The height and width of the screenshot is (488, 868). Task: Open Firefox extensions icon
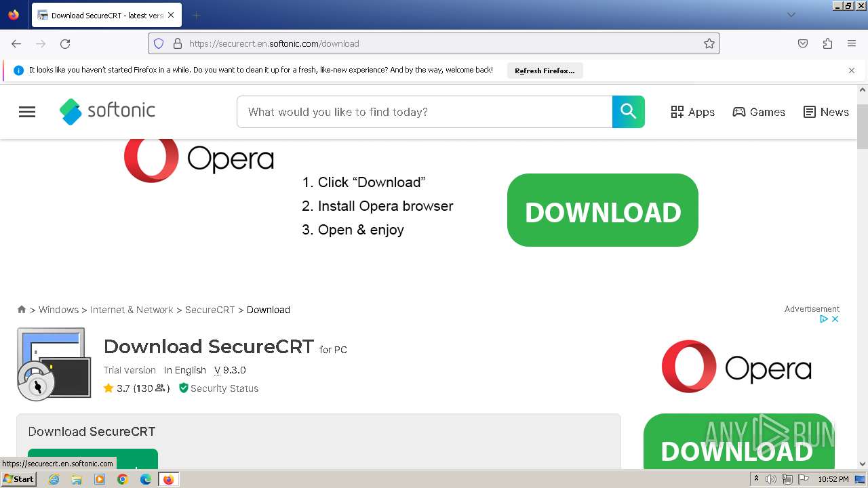point(827,43)
